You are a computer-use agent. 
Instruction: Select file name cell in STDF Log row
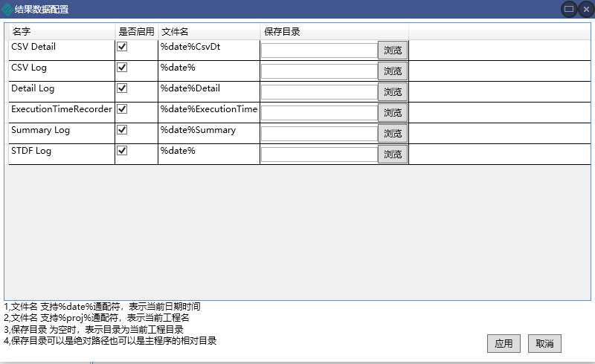point(209,155)
